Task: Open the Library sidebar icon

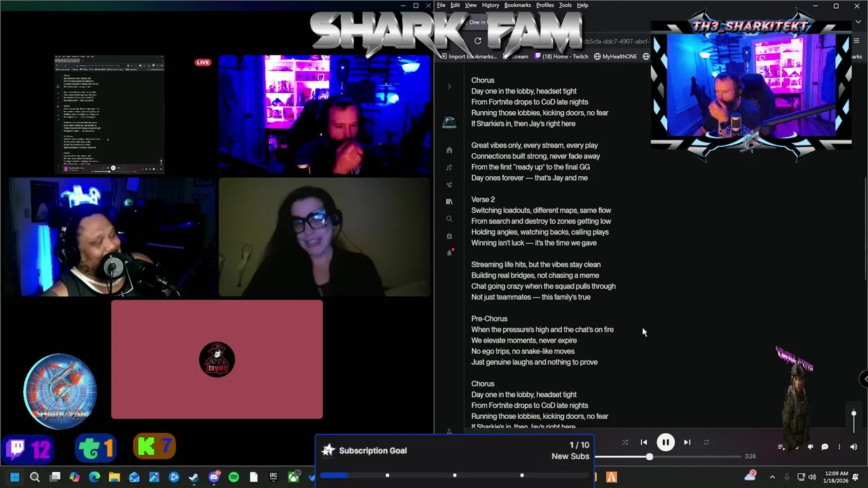Action: click(x=449, y=201)
